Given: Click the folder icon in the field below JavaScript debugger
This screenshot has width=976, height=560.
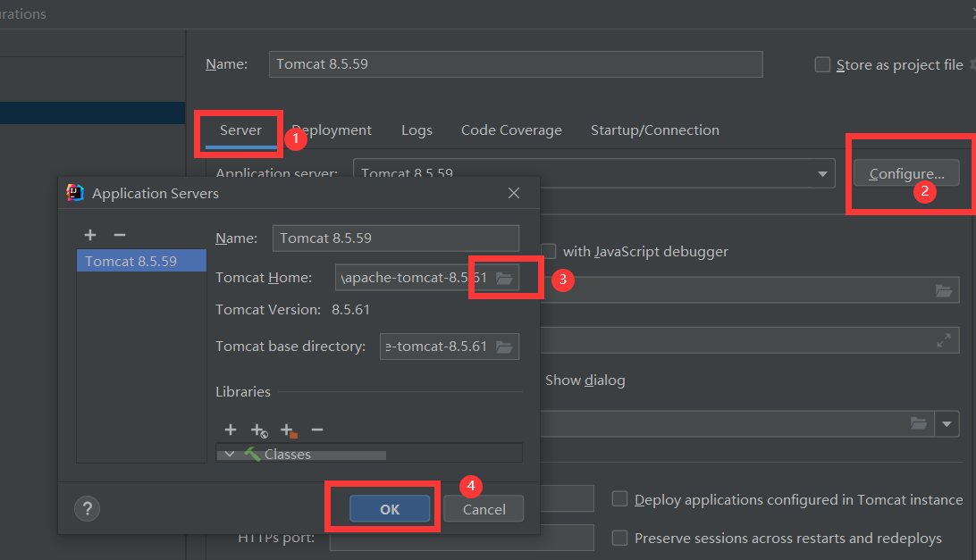Looking at the screenshot, I should click(944, 290).
